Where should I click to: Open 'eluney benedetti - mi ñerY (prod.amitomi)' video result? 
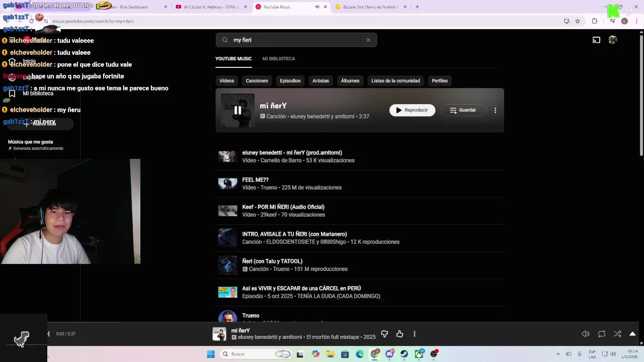(360, 156)
